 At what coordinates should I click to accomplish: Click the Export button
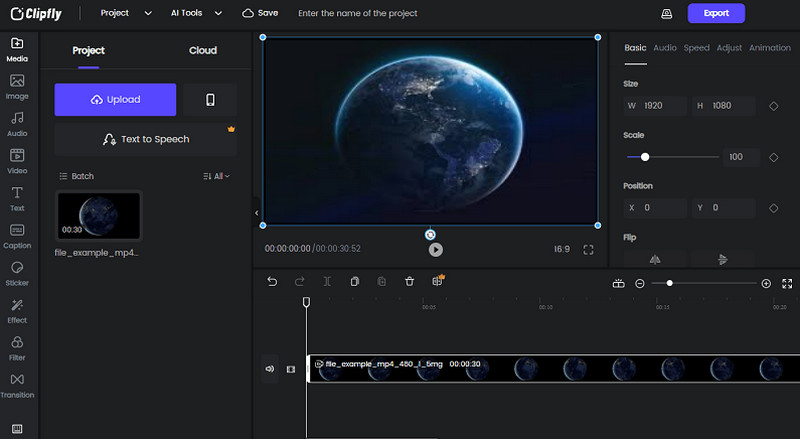click(716, 13)
